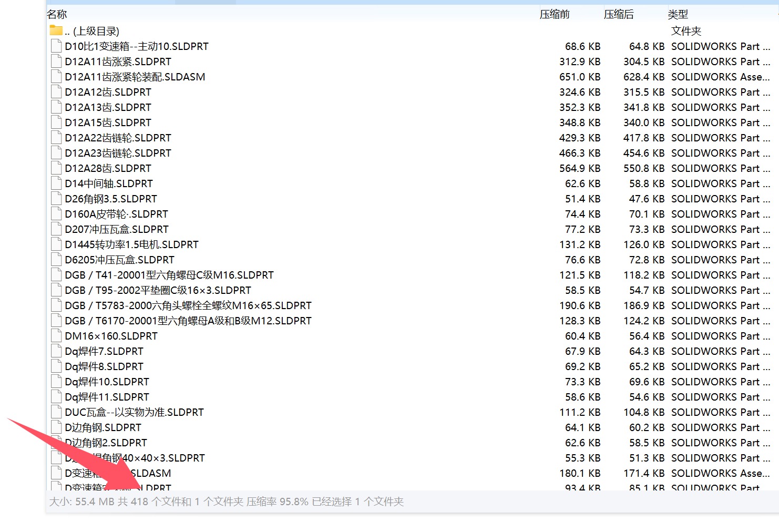Click the file icon of the T41-20001 M16 nut part
The height and width of the screenshot is (532, 779).
[56, 274]
